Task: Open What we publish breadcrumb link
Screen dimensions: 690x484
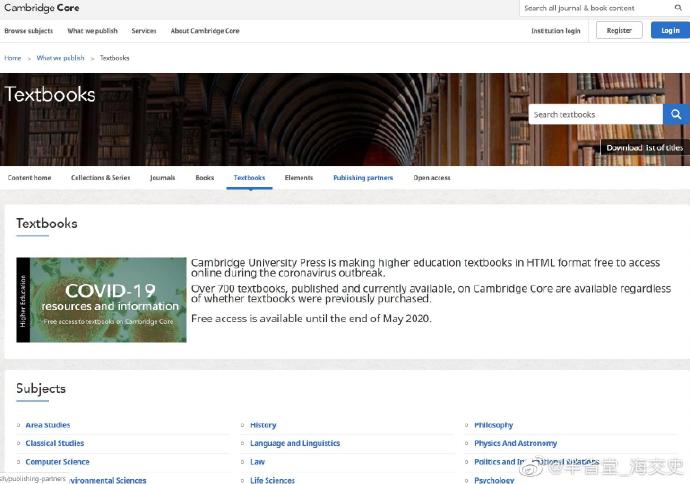Action: coord(60,58)
